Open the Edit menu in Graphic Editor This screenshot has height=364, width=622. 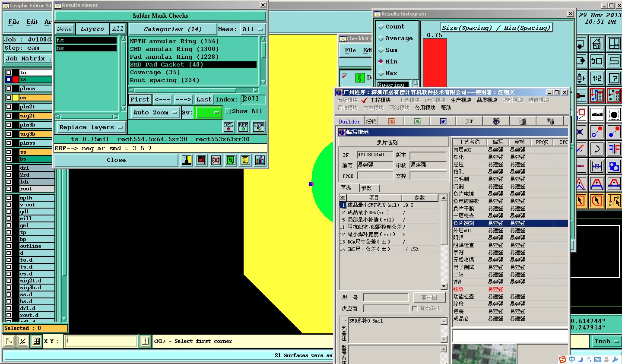click(x=32, y=22)
